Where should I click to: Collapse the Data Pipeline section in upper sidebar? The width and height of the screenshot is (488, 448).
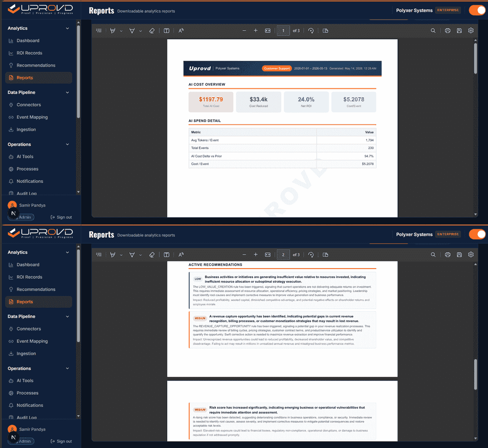coord(67,92)
